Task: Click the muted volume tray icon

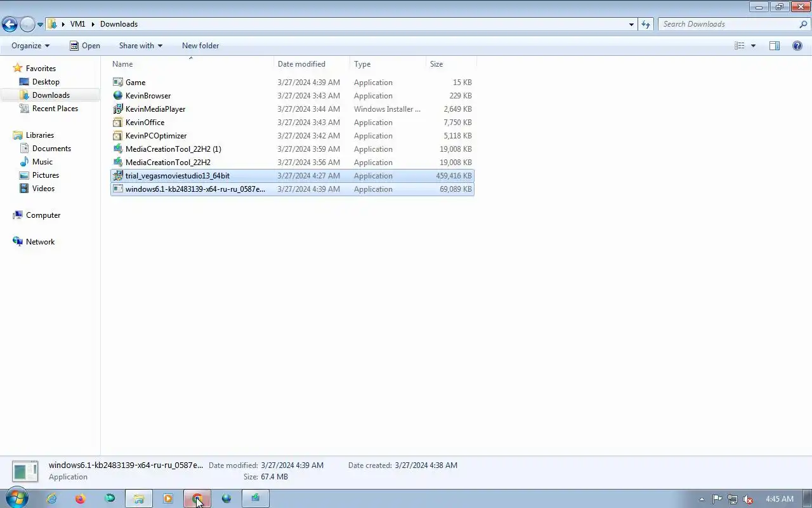Action: 749,499
